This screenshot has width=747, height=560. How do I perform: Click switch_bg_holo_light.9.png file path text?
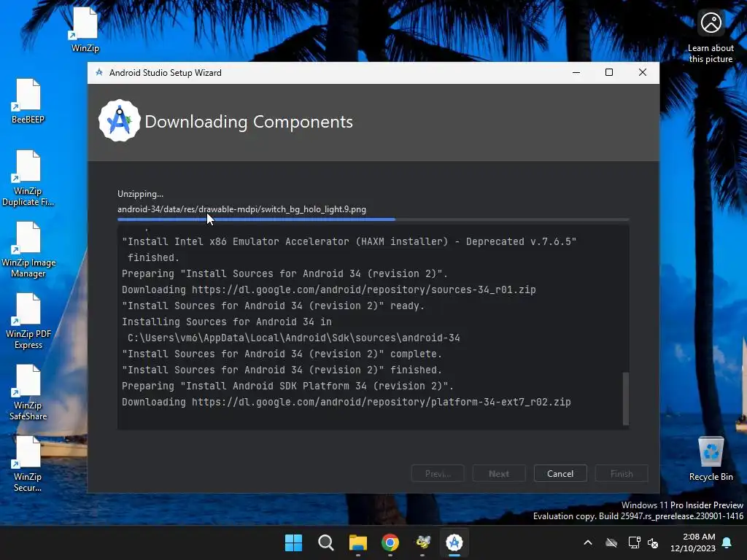click(241, 209)
